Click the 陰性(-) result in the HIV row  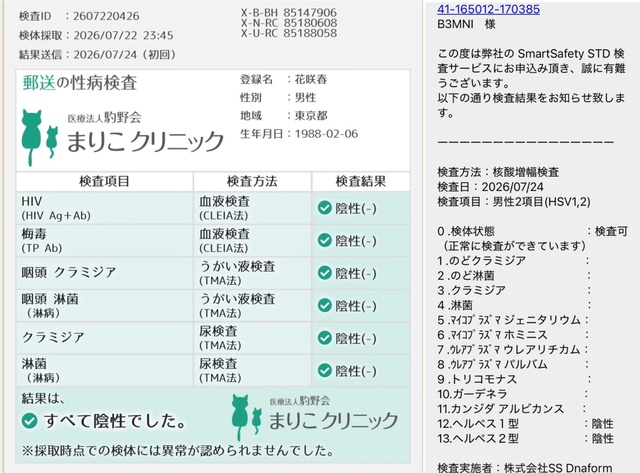click(356, 209)
